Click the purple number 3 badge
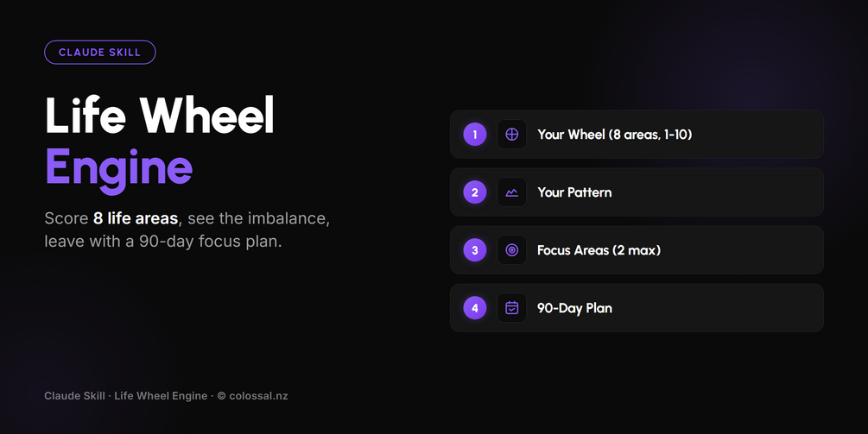 (474, 250)
